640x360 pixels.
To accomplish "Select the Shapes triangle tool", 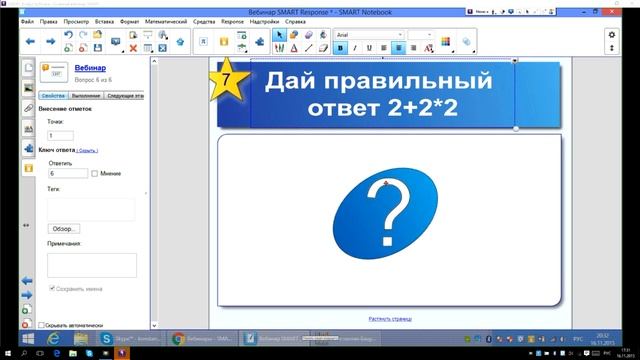I will point(294,48).
